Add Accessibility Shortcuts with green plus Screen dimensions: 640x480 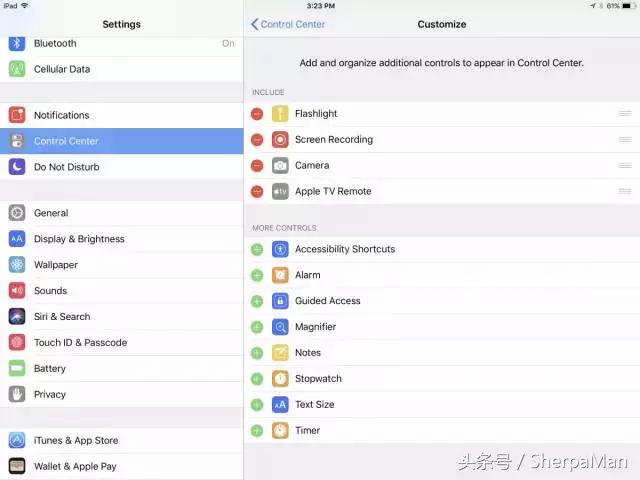coord(257,249)
